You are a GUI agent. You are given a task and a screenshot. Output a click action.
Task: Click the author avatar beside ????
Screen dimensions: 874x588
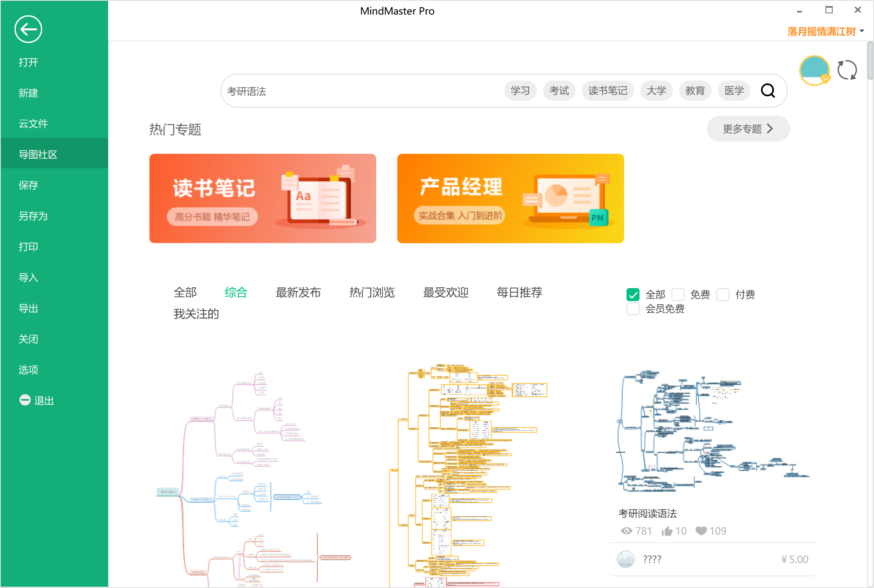pyautogui.click(x=626, y=559)
